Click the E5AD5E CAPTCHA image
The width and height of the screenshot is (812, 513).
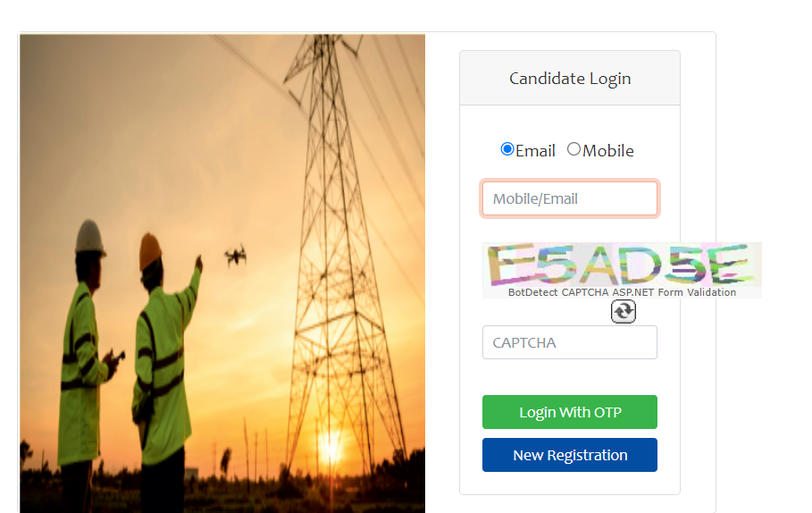click(622, 265)
